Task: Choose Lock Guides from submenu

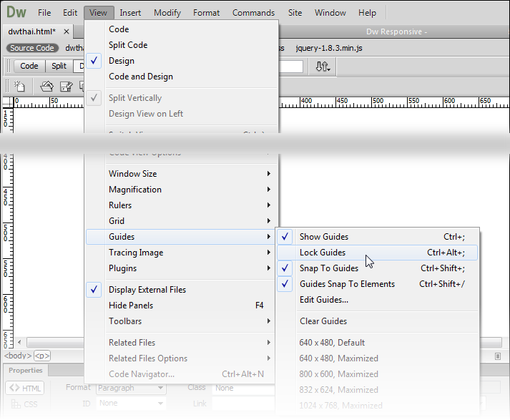Action: point(322,253)
